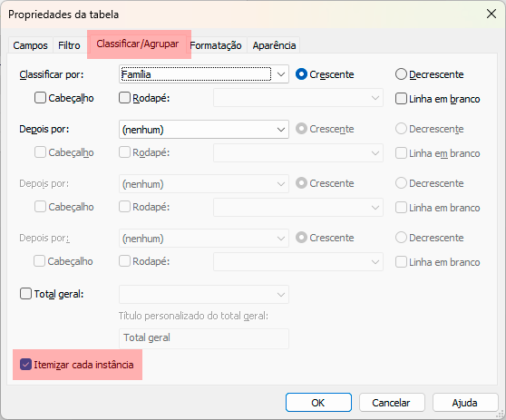The width and height of the screenshot is (506, 420).
Task: Click Linha em branco under first Depois por
Action: [x=438, y=153]
